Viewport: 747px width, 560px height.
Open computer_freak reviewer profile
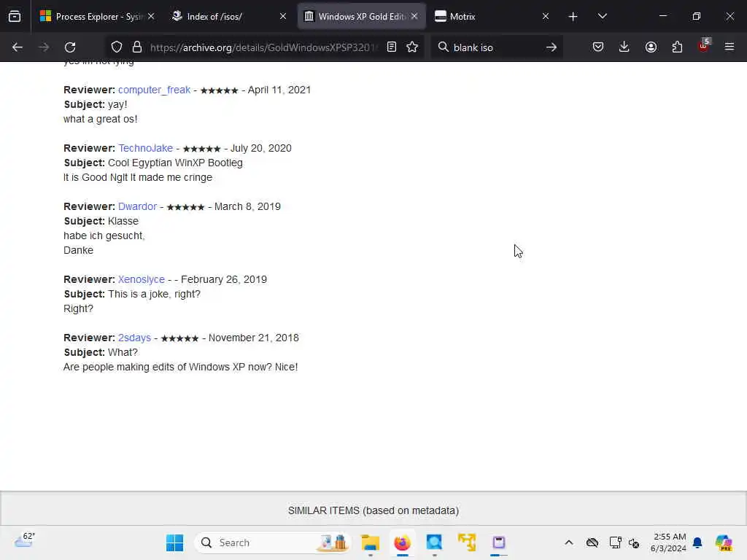[x=154, y=90]
